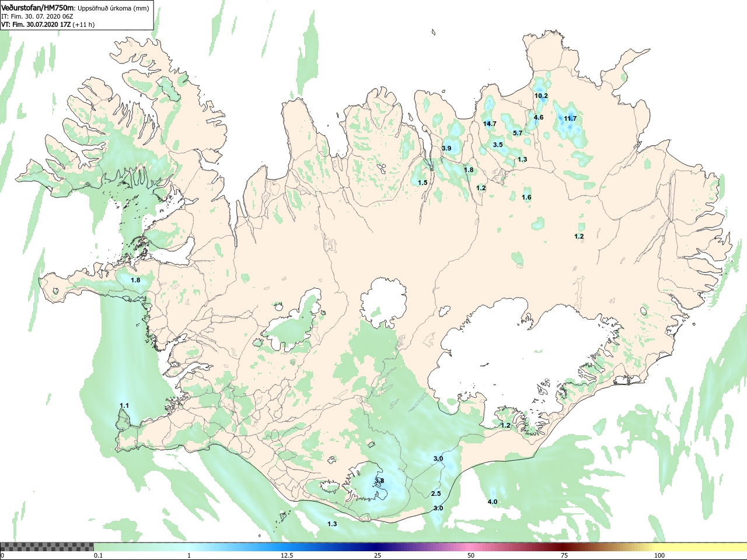Image resolution: width=747 pixels, height=560 pixels.
Task: Click the checkered 0–0.1 segment of color scale
Action: (47, 547)
